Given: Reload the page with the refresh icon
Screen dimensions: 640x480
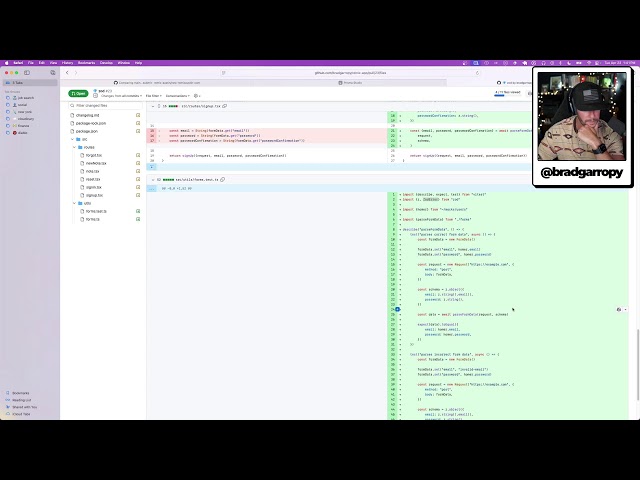Looking at the screenshot, I should [x=477, y=73].
